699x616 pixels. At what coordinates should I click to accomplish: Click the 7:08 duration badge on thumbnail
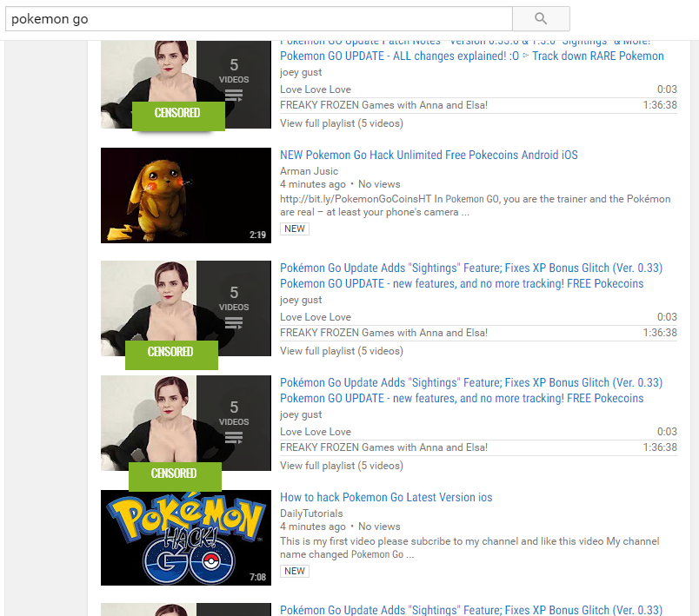tap(257, 577)
